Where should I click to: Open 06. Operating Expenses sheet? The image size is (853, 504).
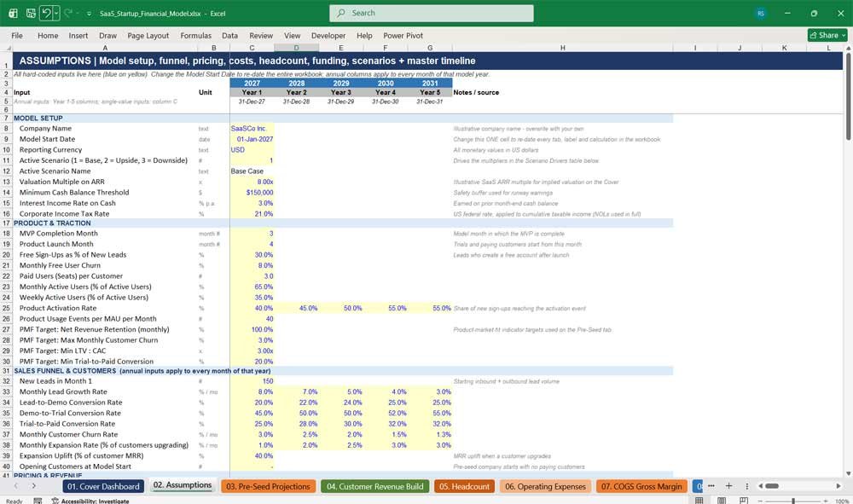545,486
